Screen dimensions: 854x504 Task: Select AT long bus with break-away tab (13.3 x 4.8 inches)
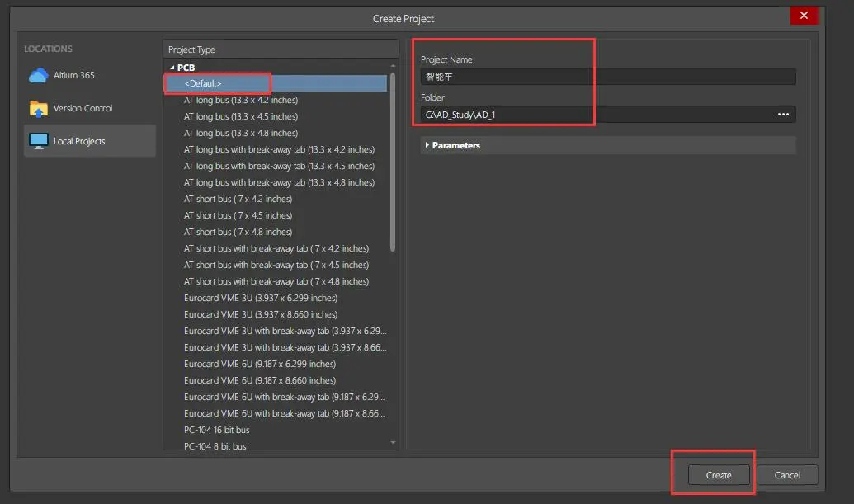(x=279, y=182)
